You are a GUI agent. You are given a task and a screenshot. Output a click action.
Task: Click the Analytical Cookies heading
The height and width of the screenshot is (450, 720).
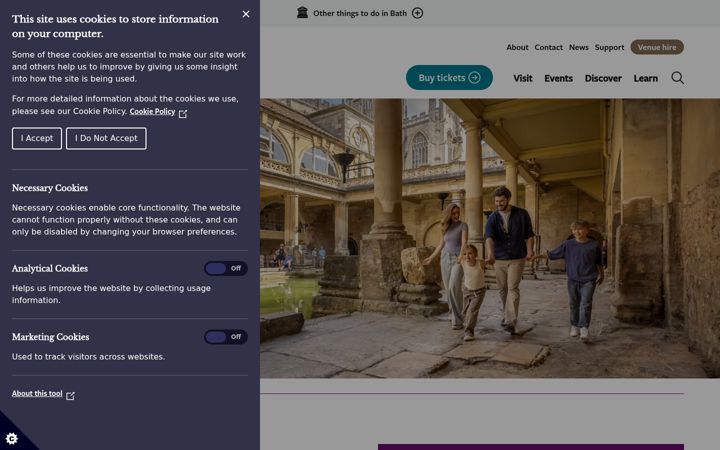coord(50,269)
